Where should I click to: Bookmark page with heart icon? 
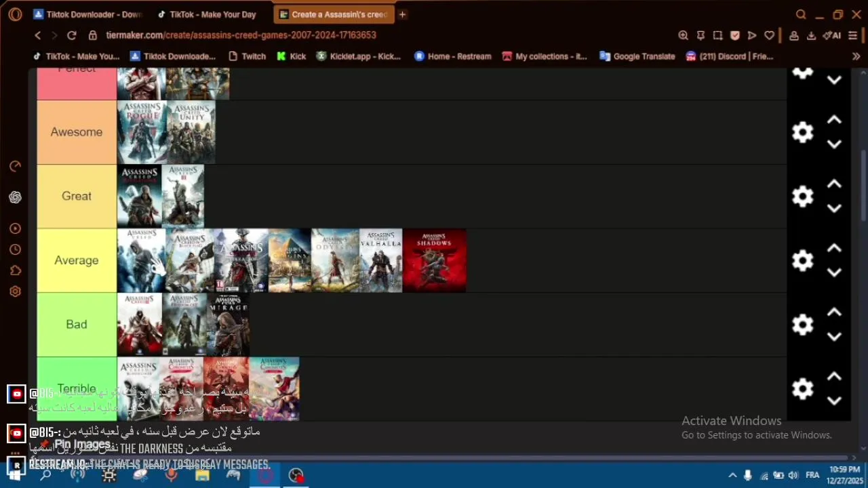point(769,35)
